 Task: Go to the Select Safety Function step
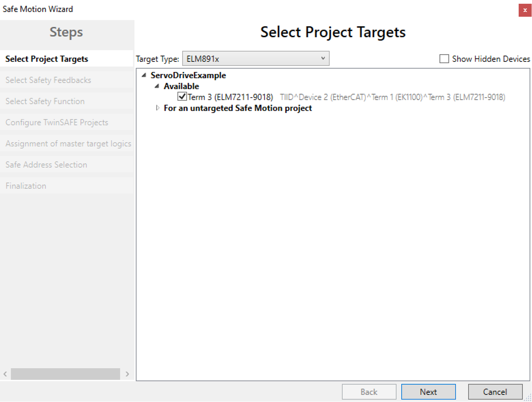click(67, 101)
